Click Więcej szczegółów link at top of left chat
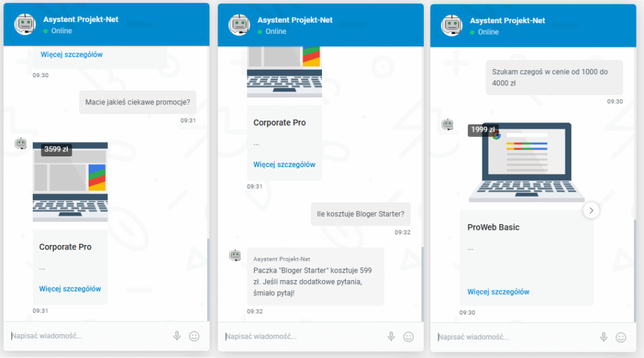The height and width of the screenshot is (358, 644). (x=72, y=55)
